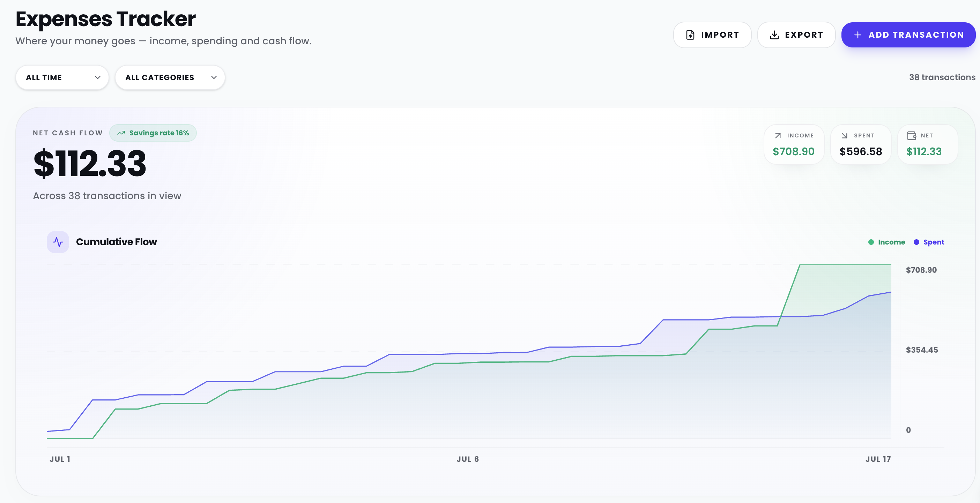Click the Export download icon

coord(774,35)
